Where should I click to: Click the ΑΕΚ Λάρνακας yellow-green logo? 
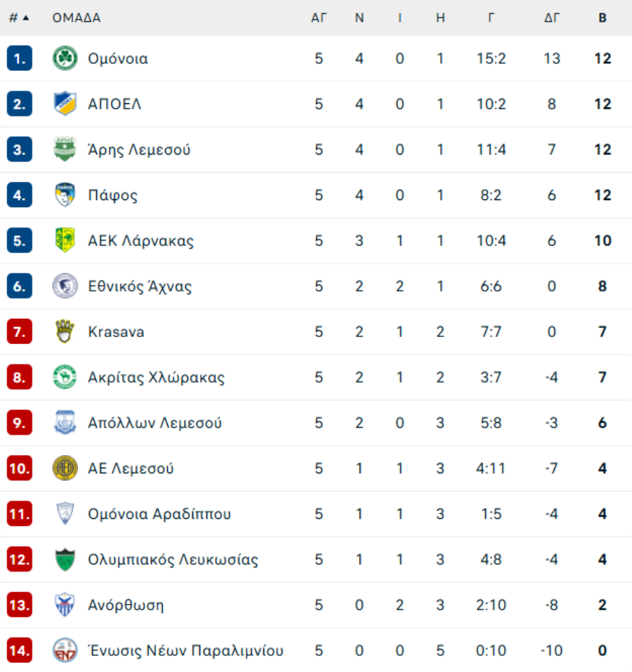tap(65, 240)
